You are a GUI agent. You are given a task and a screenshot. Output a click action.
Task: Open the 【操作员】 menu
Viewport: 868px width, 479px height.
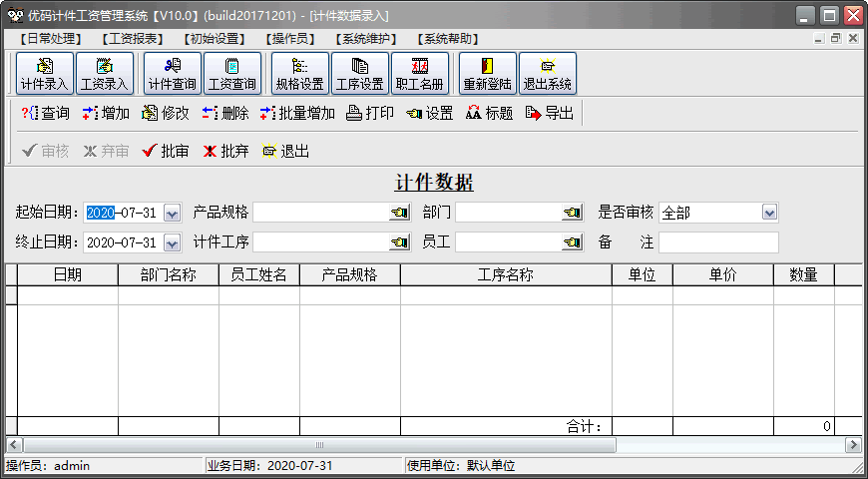[x=290, y=39]
